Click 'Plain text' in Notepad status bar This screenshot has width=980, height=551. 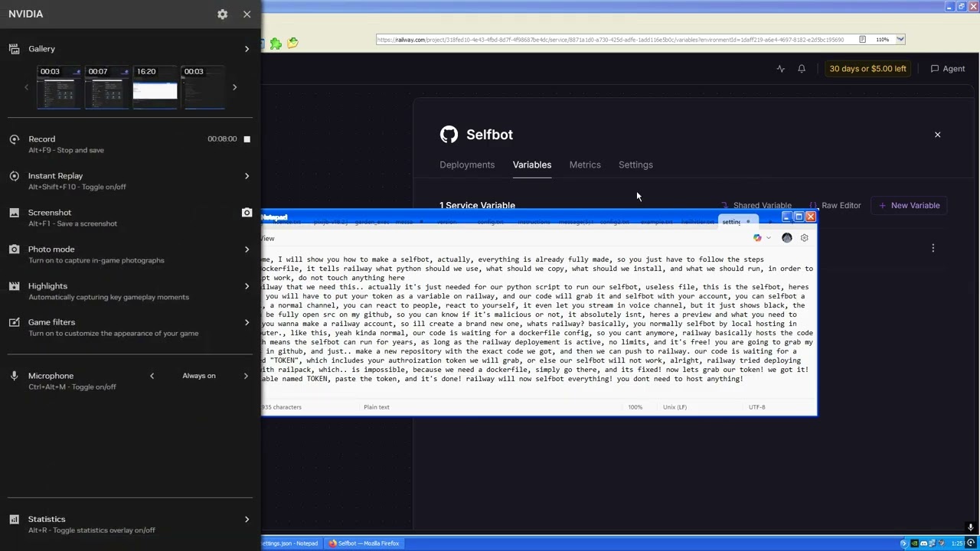click(x=377, y=407)
